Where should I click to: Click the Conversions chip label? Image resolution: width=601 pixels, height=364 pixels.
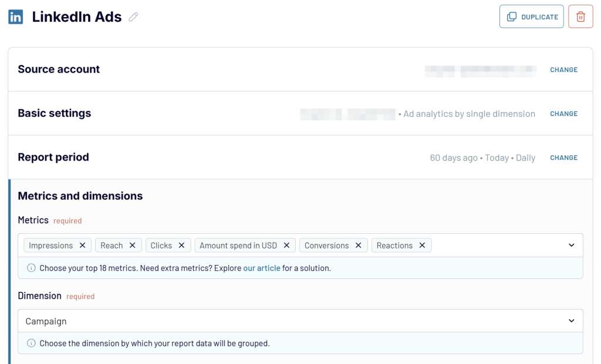click(326, 246)
